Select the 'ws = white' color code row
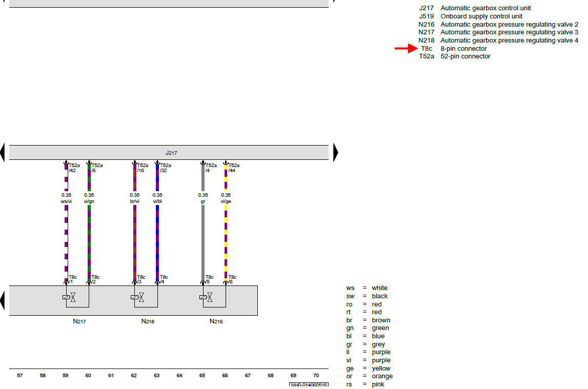 pyautogui.click(x=367, y=288)
